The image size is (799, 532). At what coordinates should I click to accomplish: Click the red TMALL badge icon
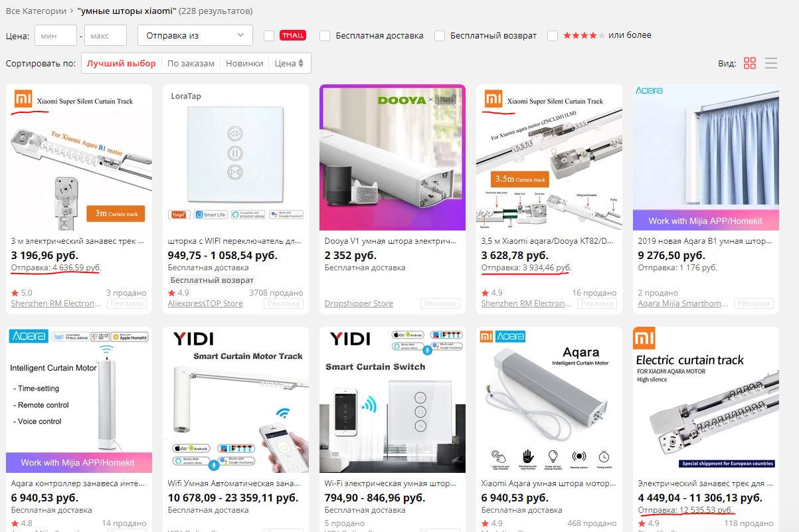(293, 36)
